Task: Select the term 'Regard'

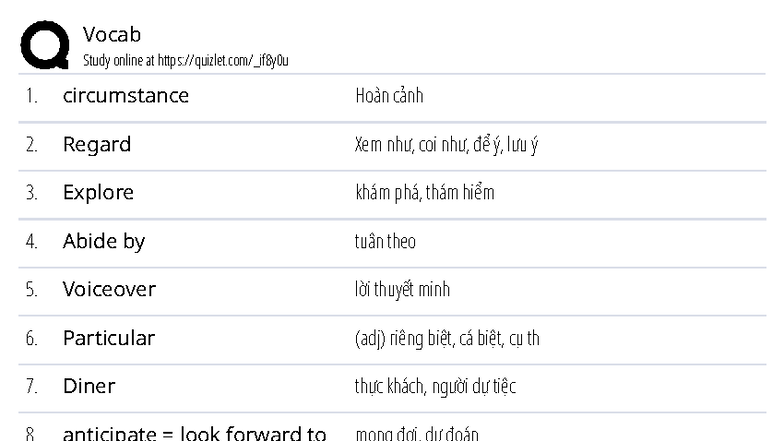Action: tap(97, 144)
